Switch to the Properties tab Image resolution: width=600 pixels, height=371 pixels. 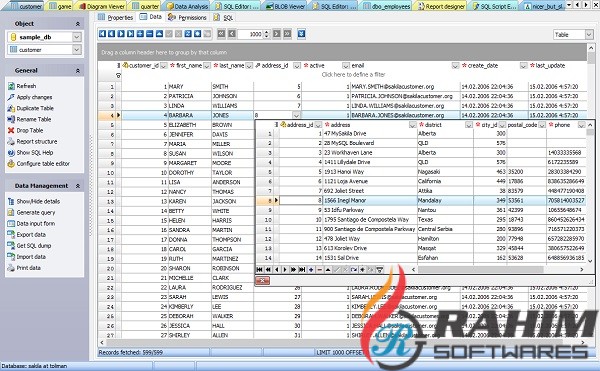point(116,17)
